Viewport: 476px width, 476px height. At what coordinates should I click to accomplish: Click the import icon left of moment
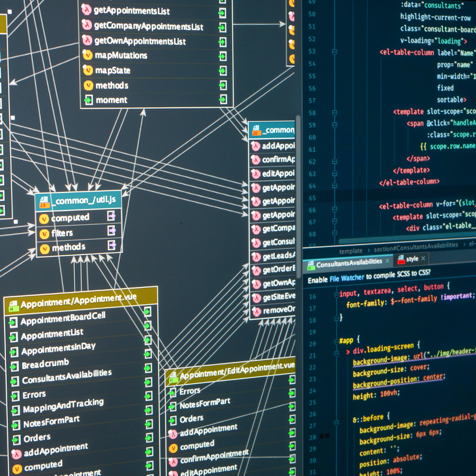88,100
